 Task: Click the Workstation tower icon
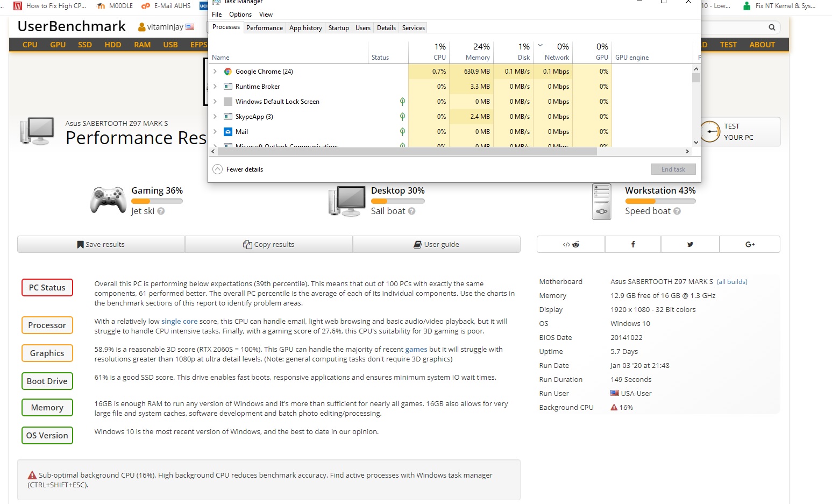[601, 202]
